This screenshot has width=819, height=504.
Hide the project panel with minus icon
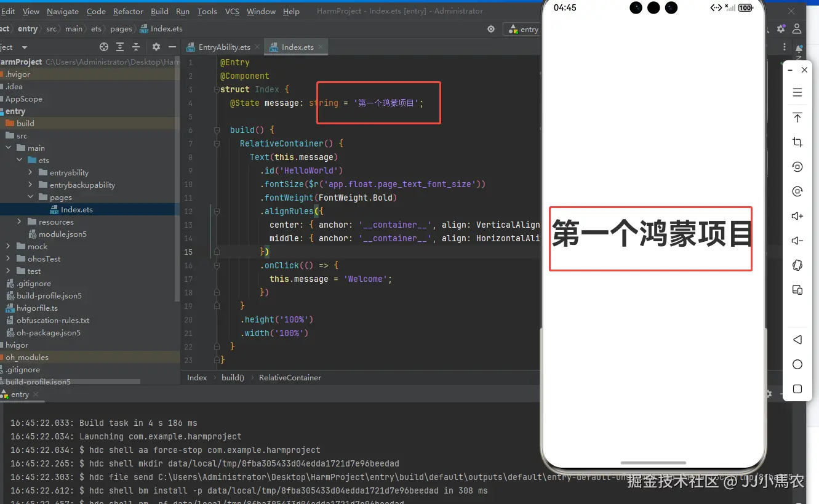[173, 47]
